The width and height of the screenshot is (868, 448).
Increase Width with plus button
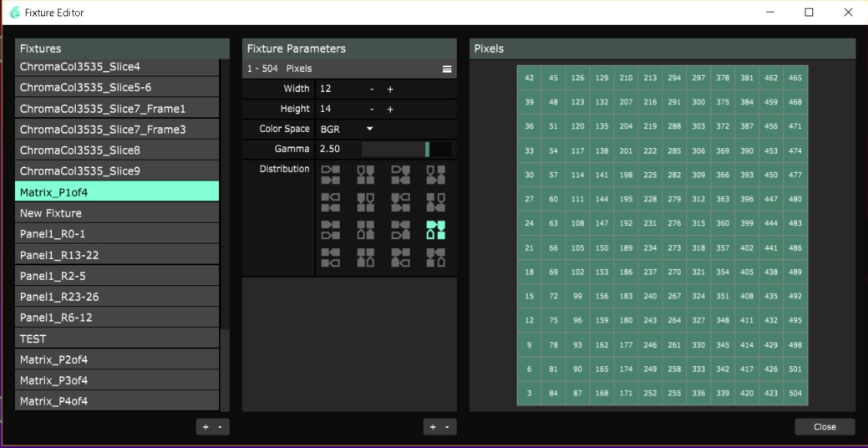(x=390, y=89)
